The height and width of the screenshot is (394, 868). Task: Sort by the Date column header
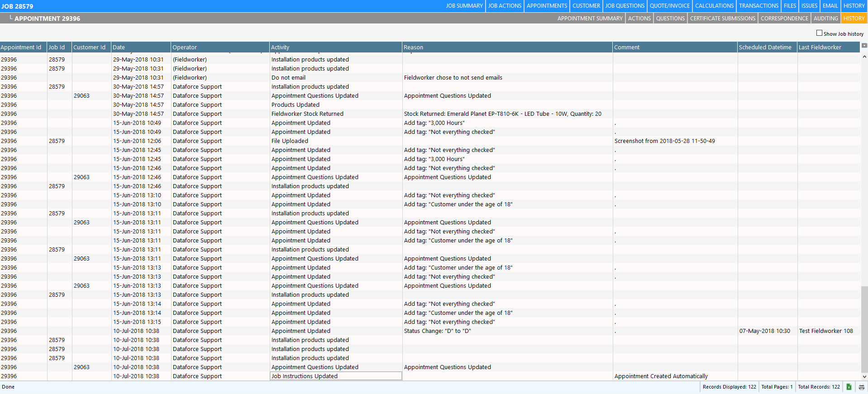point(141,47)
